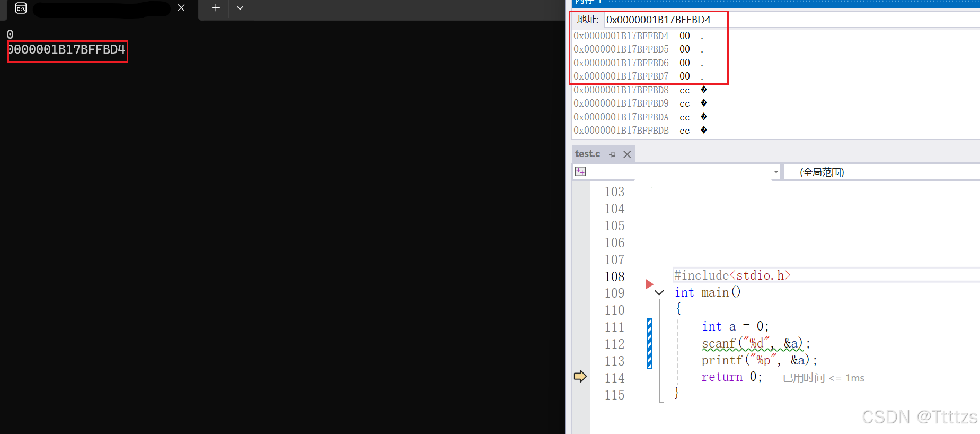Click memory row 0x0000001B17BFFBD8
This screenshot has height=434, width=980.
tap(640, 90)
